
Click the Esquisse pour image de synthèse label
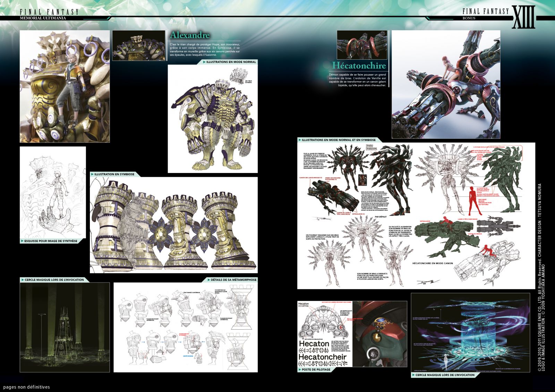tap(51, 241)
